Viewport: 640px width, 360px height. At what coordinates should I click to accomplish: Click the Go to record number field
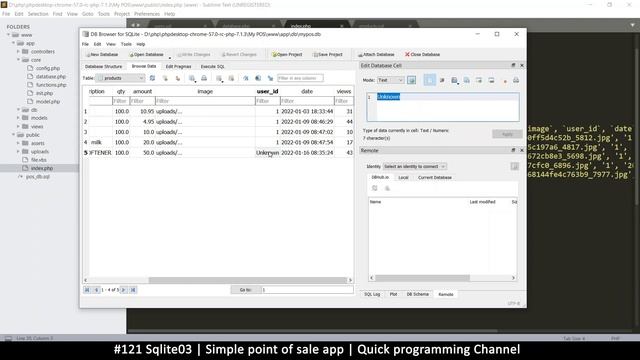pos(307,290)
